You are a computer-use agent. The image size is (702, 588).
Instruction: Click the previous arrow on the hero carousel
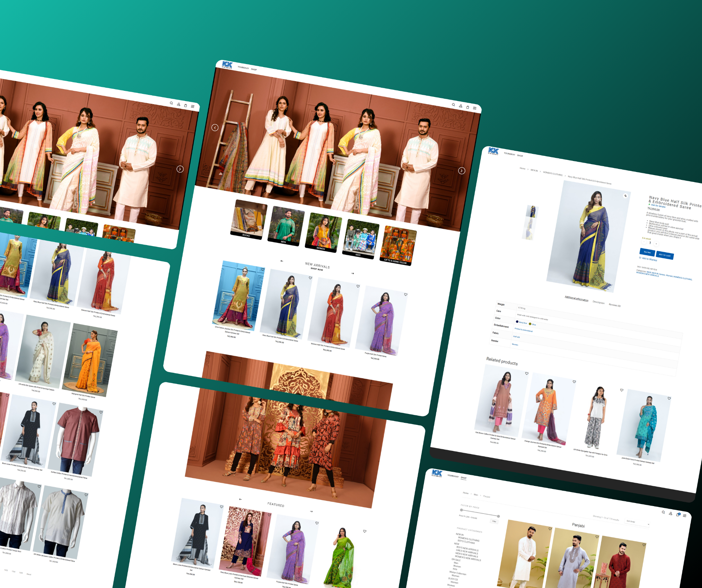click(215, 127)
